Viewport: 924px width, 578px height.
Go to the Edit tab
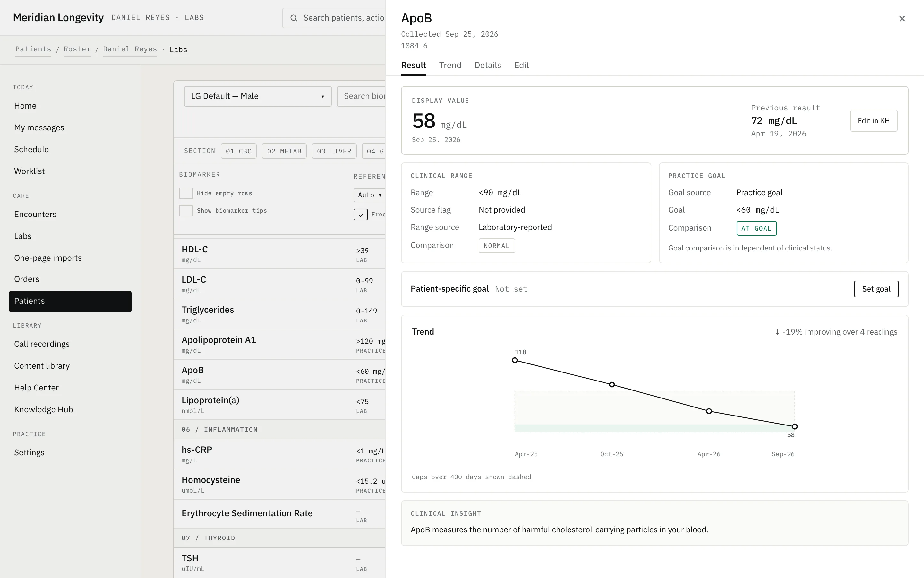[522, 65]
